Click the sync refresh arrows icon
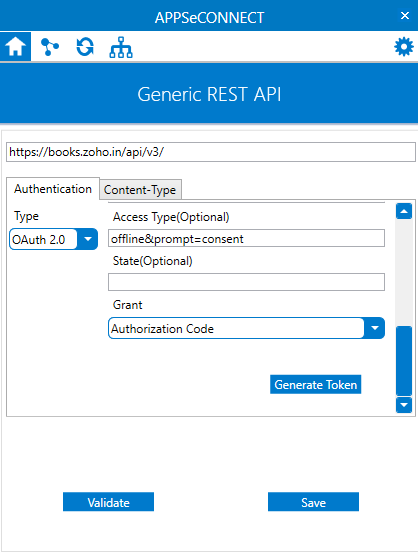 (85, 47)
